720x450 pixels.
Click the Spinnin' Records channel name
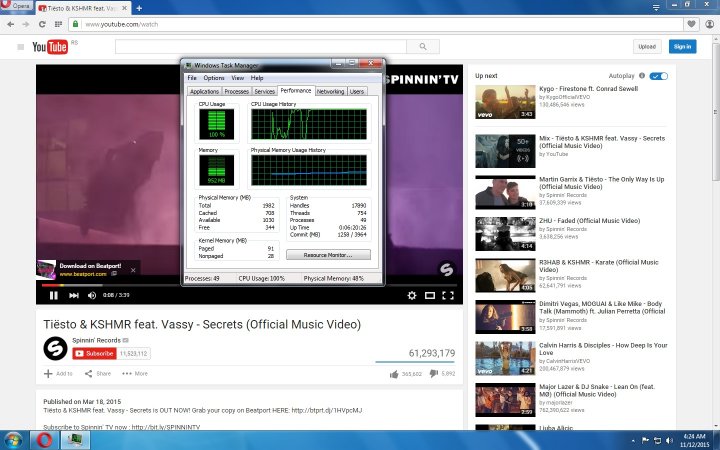coord(96,340)
